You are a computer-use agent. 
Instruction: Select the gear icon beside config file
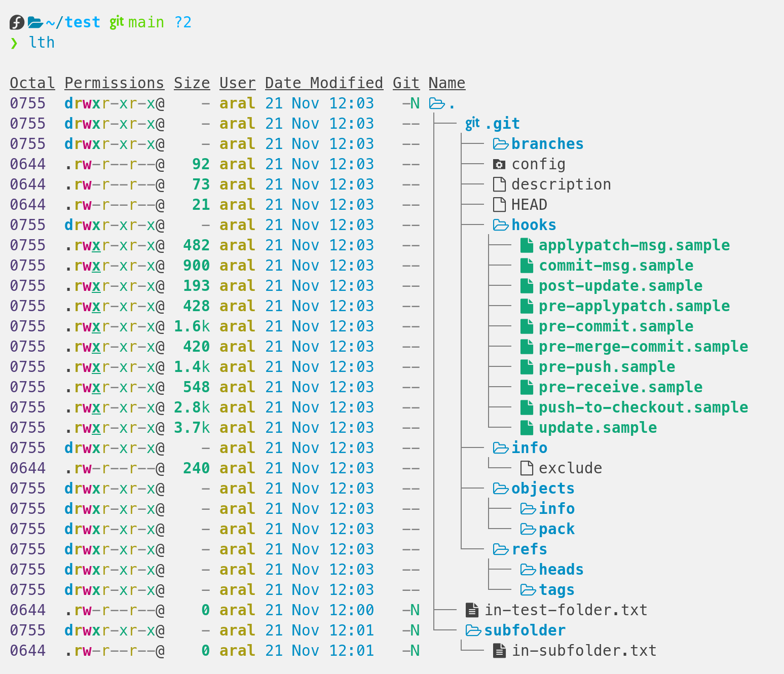[499, 164]
